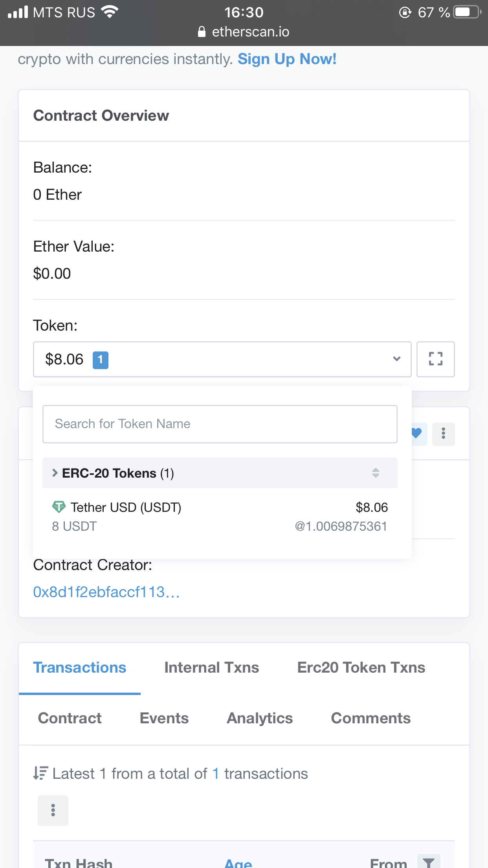
Task: Open fullscreen token holdings view icon
Action: pos(435,359)
